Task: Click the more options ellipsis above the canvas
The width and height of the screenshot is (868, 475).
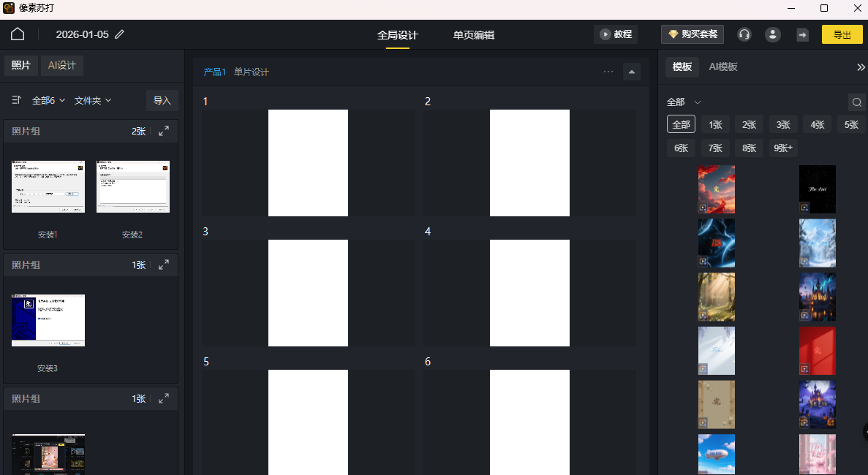Action: pyautogui.click(x=608, y=71)
